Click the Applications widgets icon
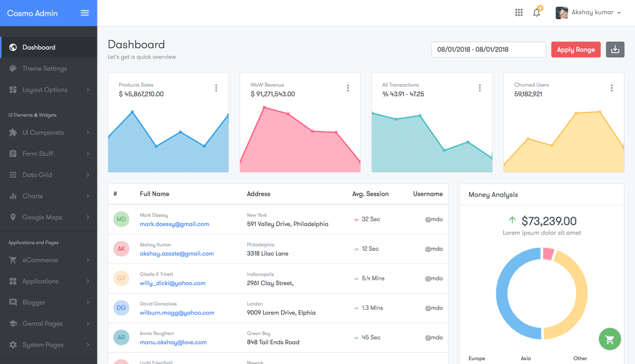Screen dimensions: 635x364 (x=13, y=281)
